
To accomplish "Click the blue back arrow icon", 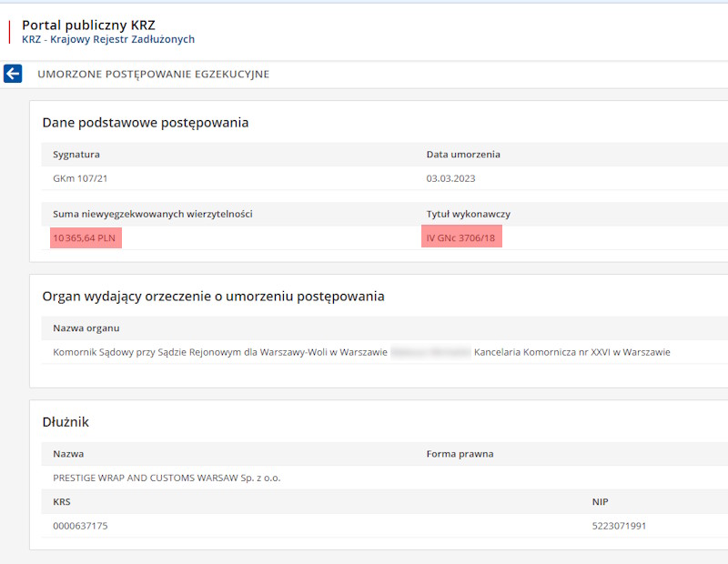I will [x=13, y=74].
